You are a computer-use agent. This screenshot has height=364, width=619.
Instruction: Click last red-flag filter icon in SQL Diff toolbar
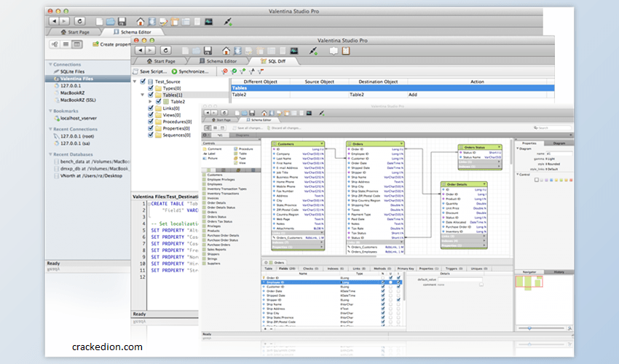point(261,71)
